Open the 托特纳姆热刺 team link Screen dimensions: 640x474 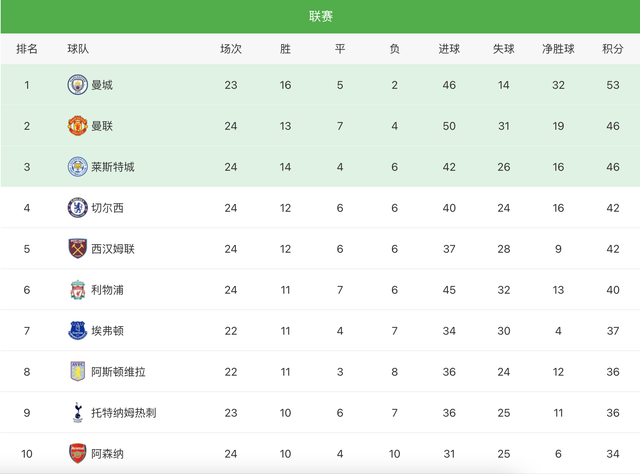(124, 413)
